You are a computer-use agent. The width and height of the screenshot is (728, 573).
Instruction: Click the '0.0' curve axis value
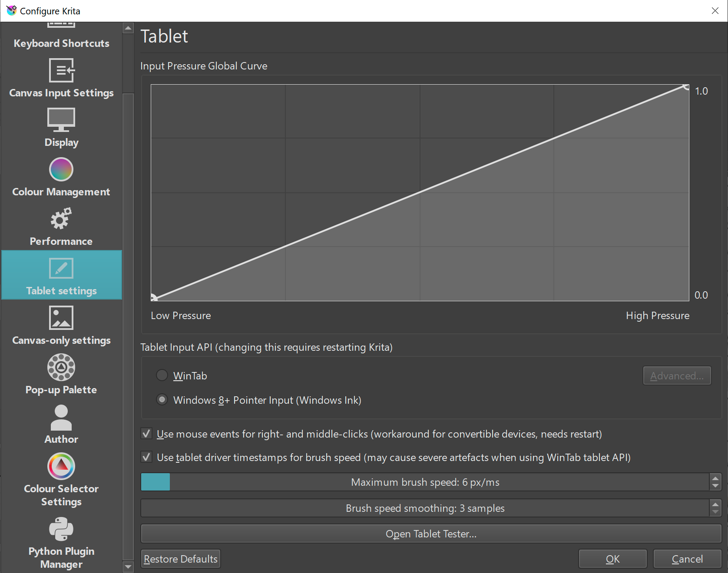701,295
